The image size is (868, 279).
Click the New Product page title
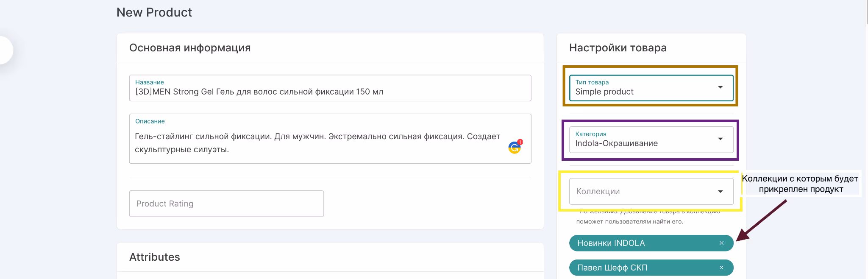tap(154, 12)
